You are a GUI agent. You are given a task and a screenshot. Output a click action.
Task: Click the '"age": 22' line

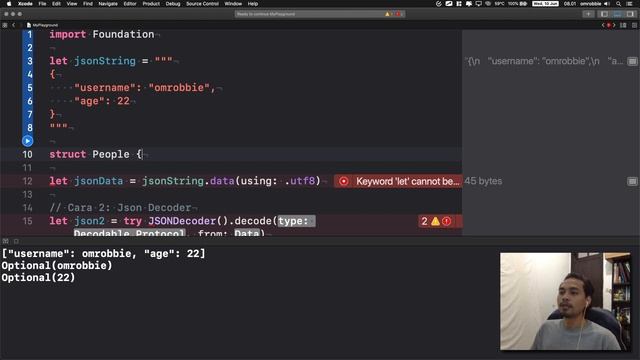pos(102,101)
